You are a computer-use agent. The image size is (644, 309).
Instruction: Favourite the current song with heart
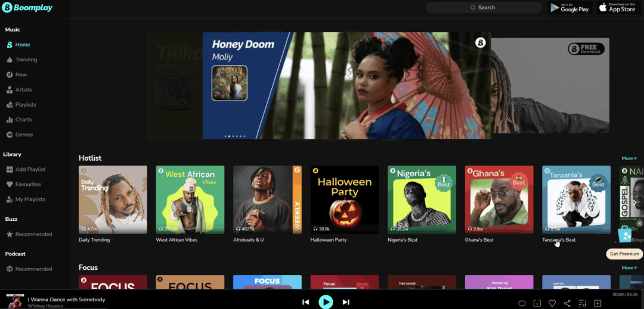pyautogui.click(x=552, y=303)
